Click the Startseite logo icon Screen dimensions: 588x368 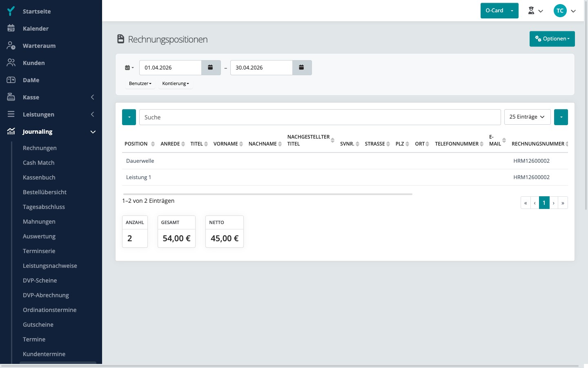11,11
